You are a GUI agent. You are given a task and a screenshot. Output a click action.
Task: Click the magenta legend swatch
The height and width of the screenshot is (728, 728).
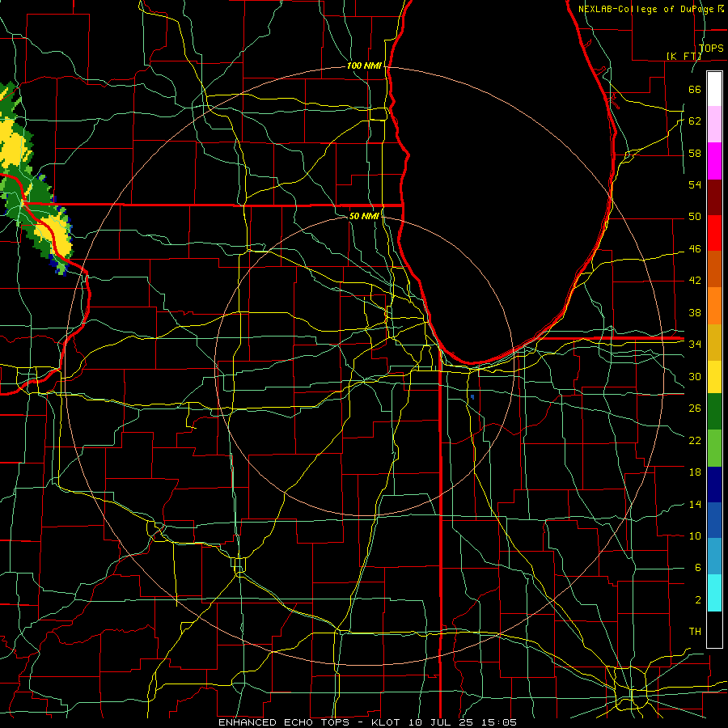pos(714,161)
